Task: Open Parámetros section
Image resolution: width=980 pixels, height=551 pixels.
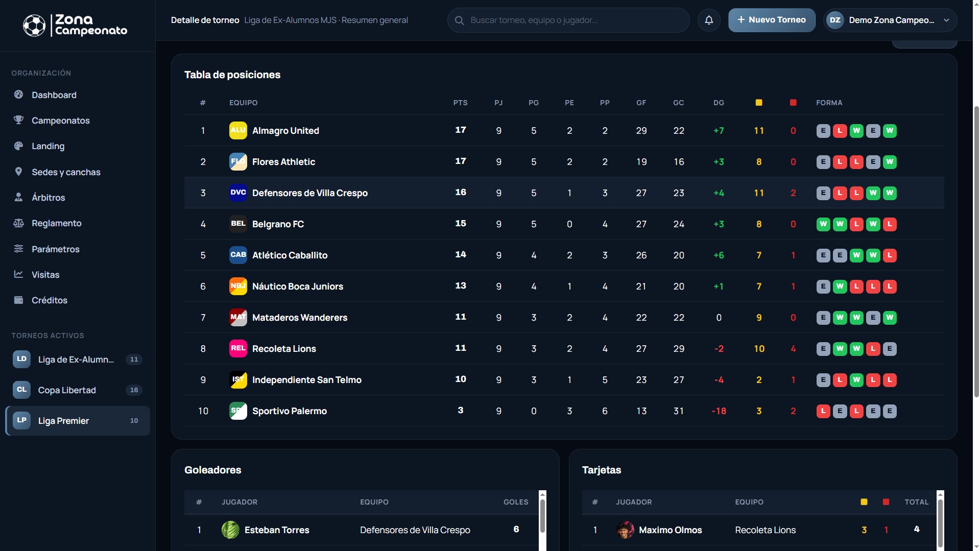Action: click(78, 249)
